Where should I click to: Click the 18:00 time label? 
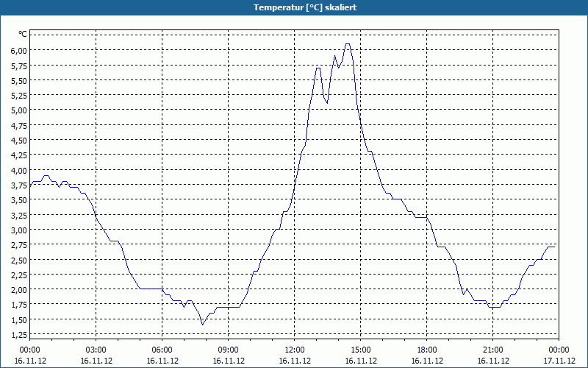click(x=427, y=350)
